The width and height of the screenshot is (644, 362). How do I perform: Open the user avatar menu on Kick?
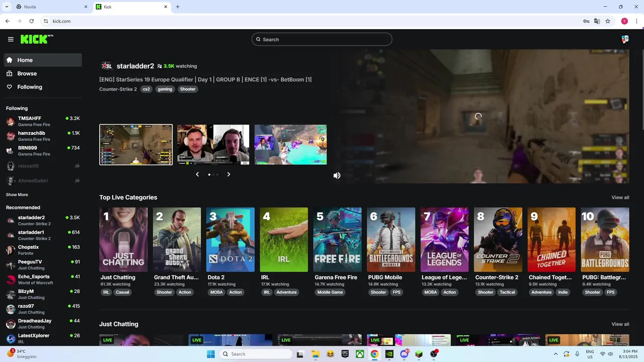625,39
